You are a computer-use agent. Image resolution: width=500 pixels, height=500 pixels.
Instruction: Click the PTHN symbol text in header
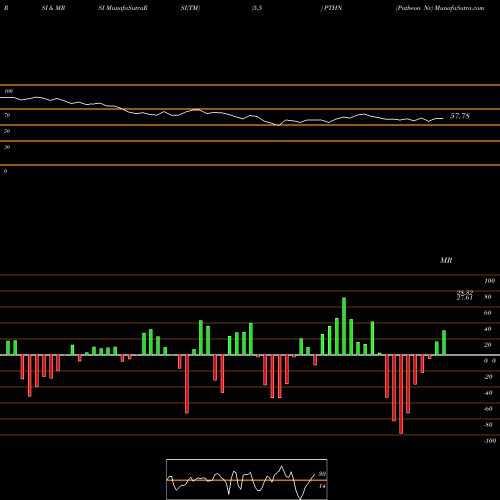point(333,8)
